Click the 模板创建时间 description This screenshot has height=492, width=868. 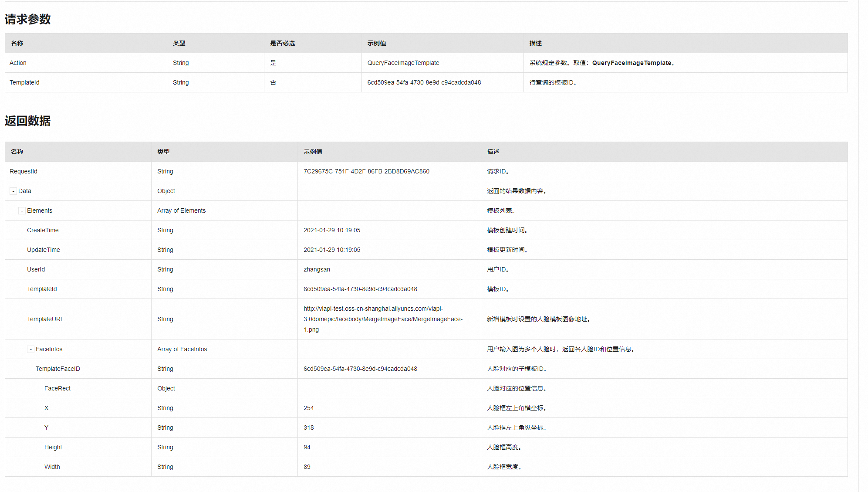click(x=507, y=230)
